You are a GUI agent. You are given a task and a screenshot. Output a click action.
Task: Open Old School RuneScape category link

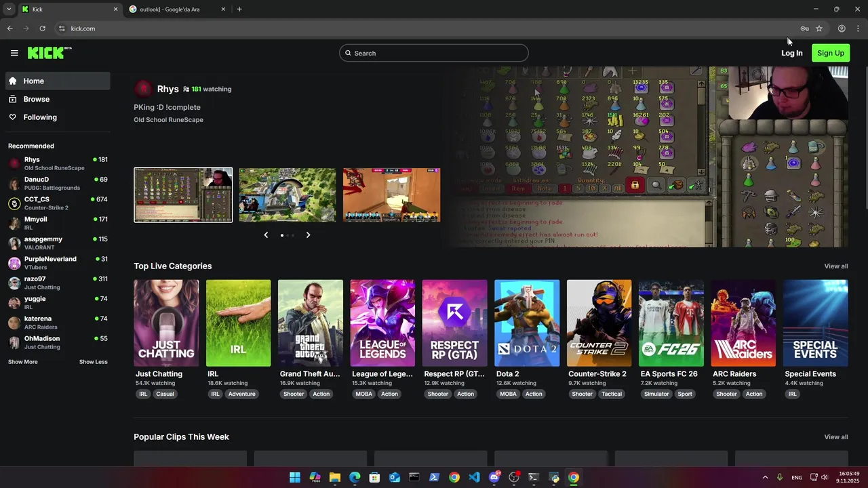[x=168, y=120]
